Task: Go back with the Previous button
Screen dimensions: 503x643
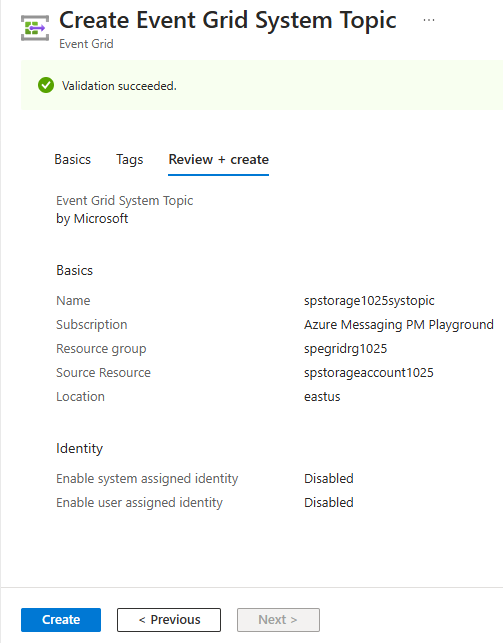Action: (169, 620)
